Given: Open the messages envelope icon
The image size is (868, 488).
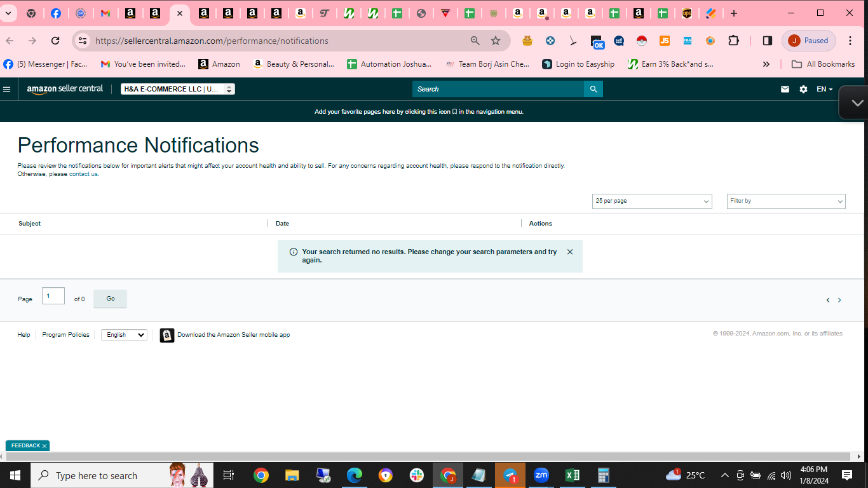Looking at the screenshot, I should [x=785, y=89].
